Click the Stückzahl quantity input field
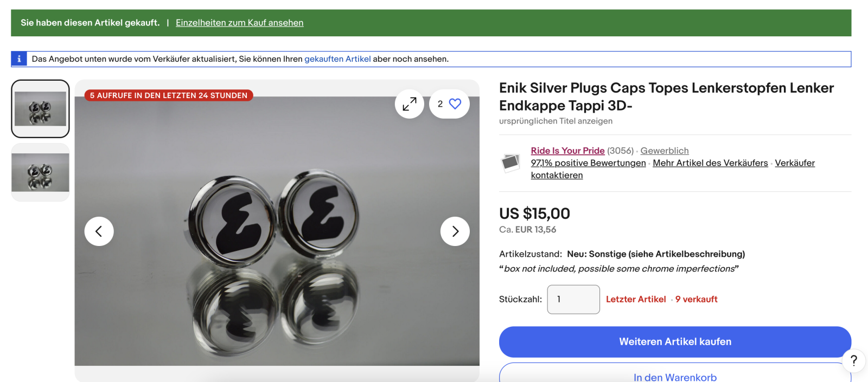Viewport: 868px width, 382px height. tap(573, 299)
